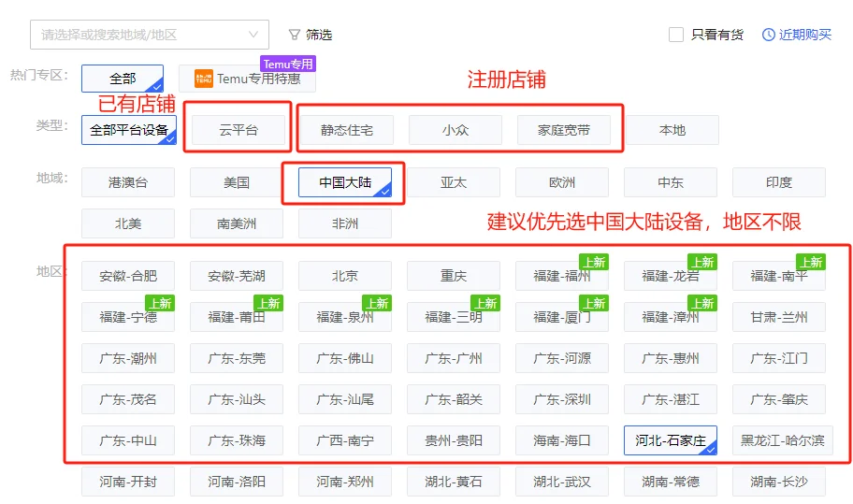Choose 中国大陆 region

point(345,182)
